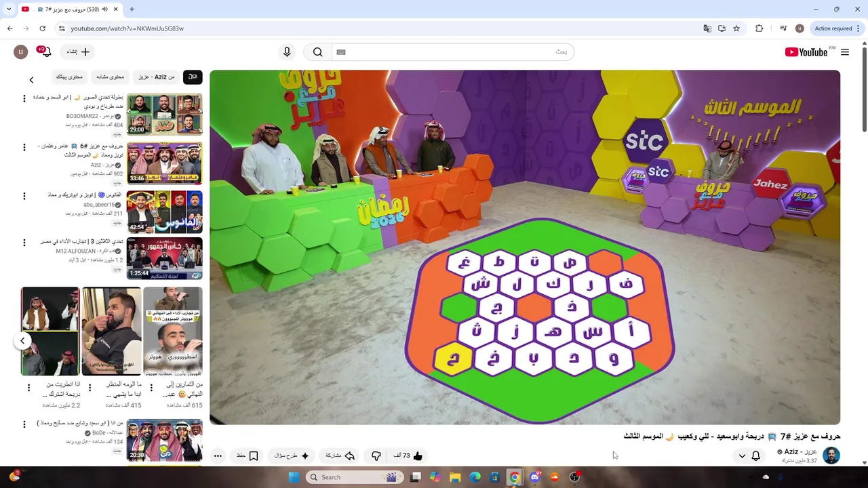Open Chrome translate page icon
This screenshot has height=488, width=868.
707,28
